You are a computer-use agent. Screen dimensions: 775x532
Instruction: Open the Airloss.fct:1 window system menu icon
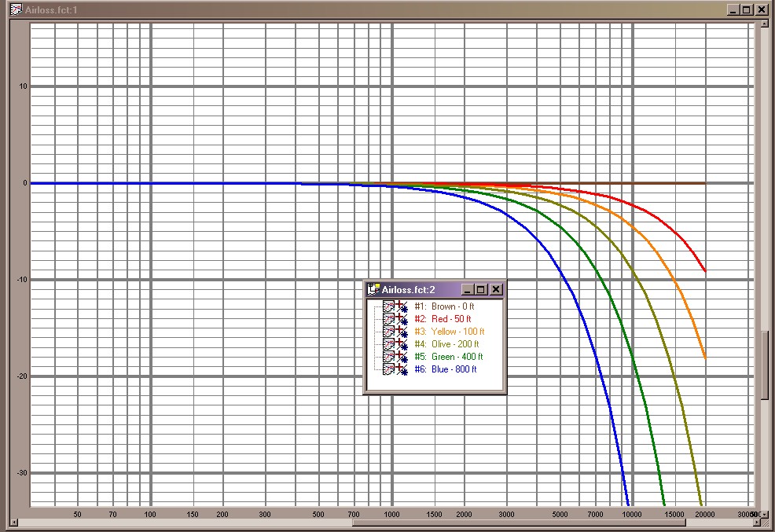(x=16, y=10)
